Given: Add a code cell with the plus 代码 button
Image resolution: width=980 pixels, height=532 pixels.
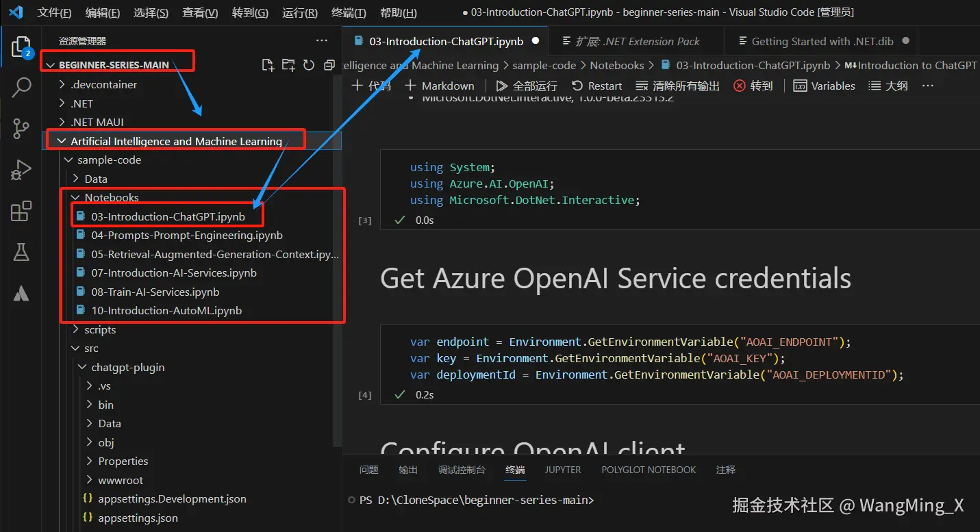Looking at the screenshot, I should (x=371, y=86).
